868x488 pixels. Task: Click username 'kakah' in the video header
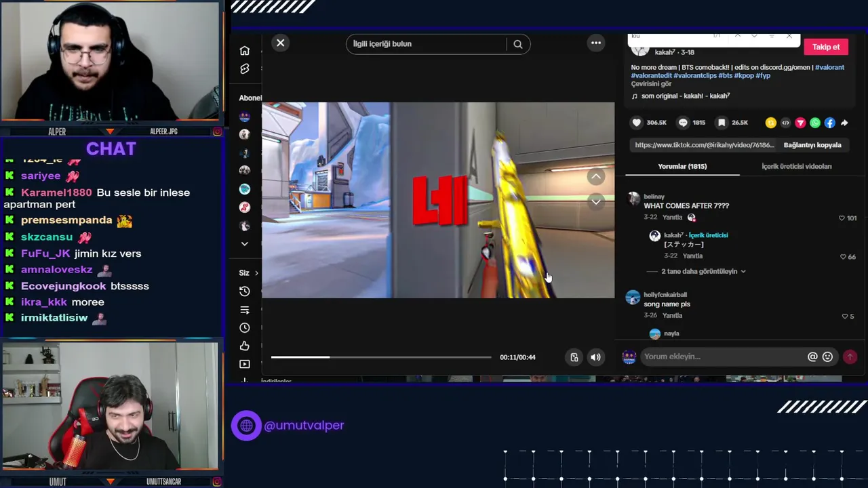[665, 52]
